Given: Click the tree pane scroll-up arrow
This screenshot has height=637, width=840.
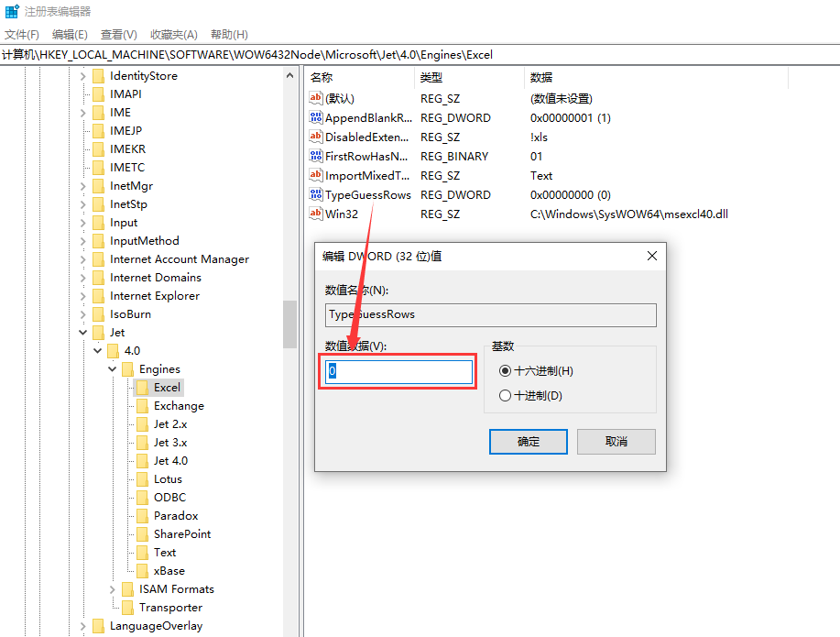Looking at the screenshot, I should (x=289, y=75).
